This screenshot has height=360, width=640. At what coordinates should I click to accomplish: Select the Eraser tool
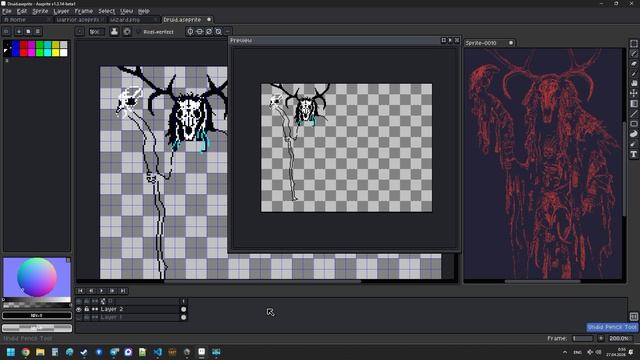pyautogui.click(x=633, y=64)
